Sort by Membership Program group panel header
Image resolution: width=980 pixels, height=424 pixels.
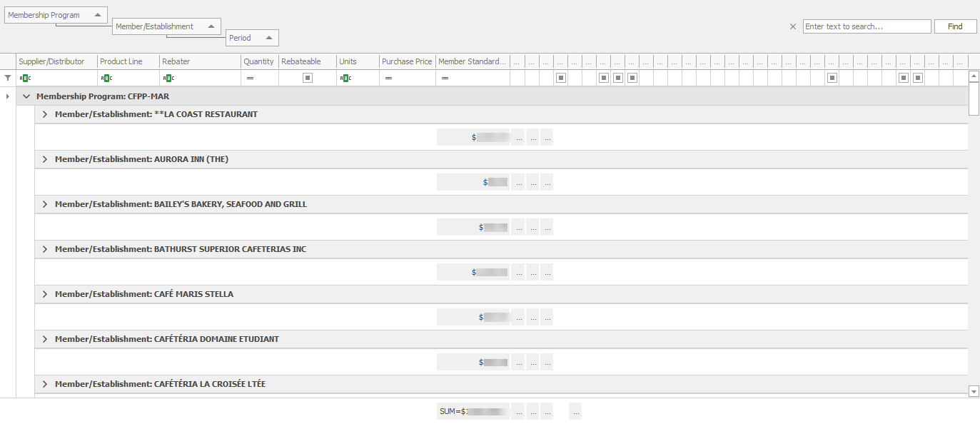click(x=56, y=15)
